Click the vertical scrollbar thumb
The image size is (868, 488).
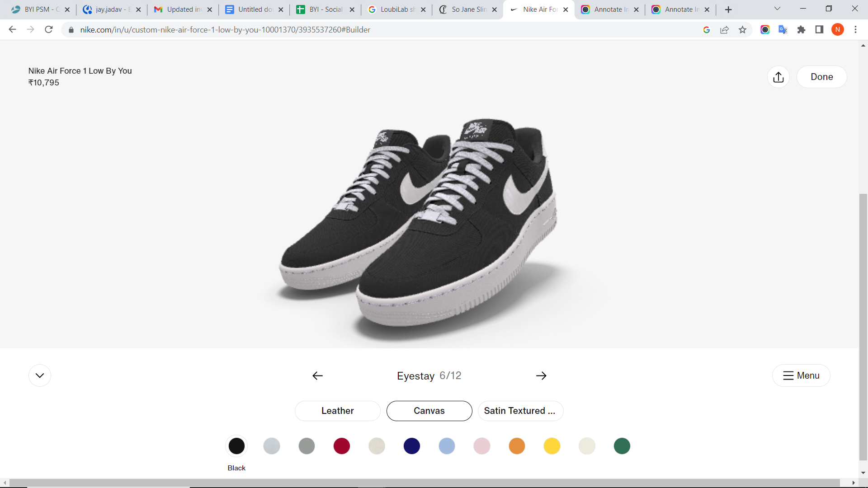(863, 327)
